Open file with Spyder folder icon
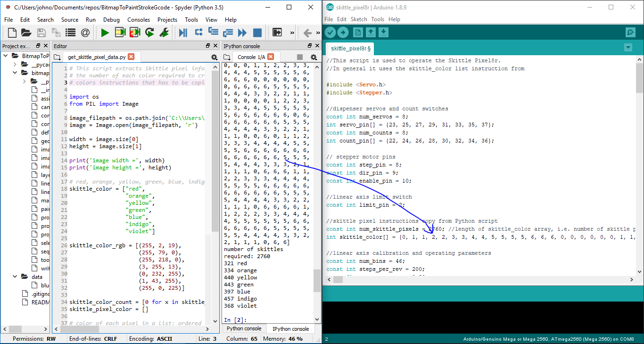644x344 pixels. point(26,33)
